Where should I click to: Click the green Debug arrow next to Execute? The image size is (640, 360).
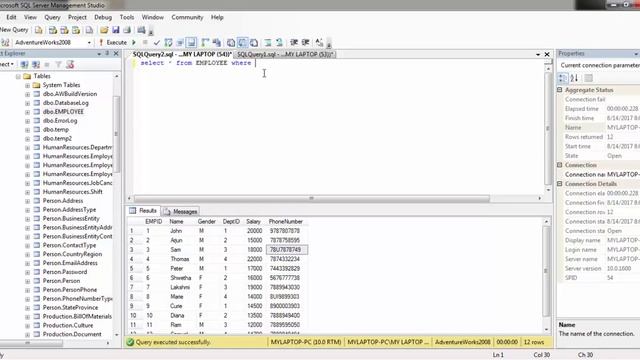(134, 42)
